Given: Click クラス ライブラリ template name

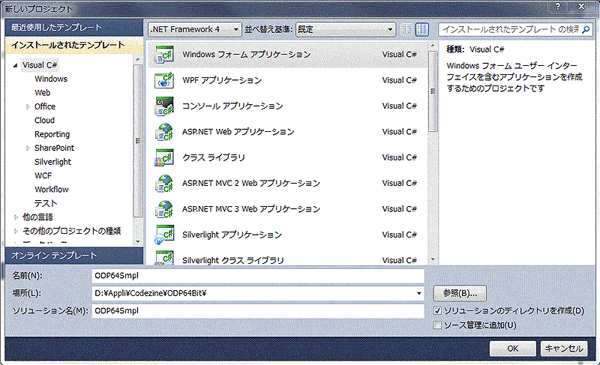Looking at the screenshot, I should coord(214,158).
